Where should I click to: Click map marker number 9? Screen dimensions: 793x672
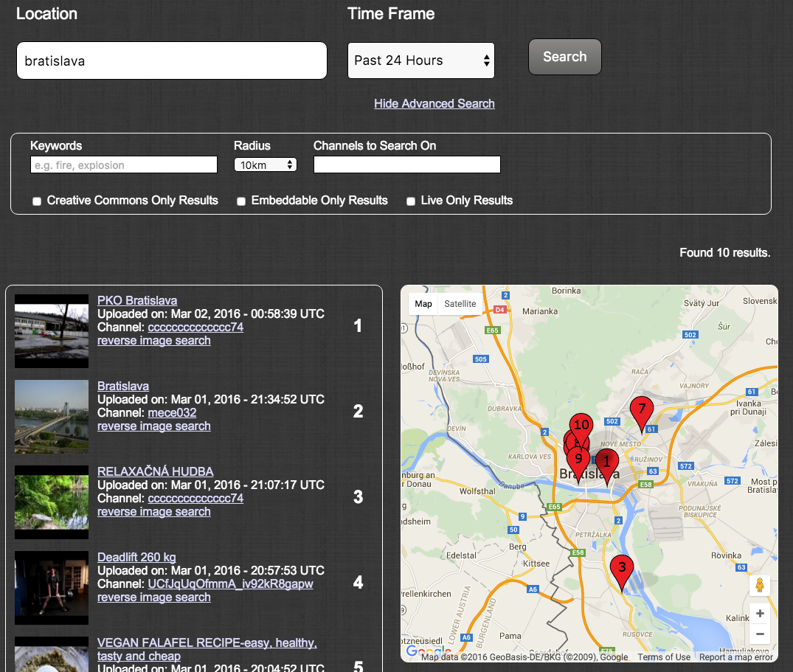point(578,463)
